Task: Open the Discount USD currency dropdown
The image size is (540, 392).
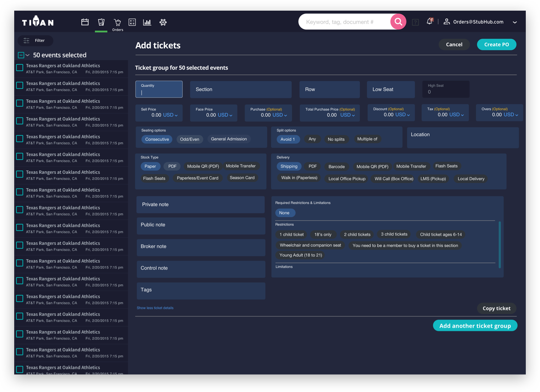Action: pos(403,115)
